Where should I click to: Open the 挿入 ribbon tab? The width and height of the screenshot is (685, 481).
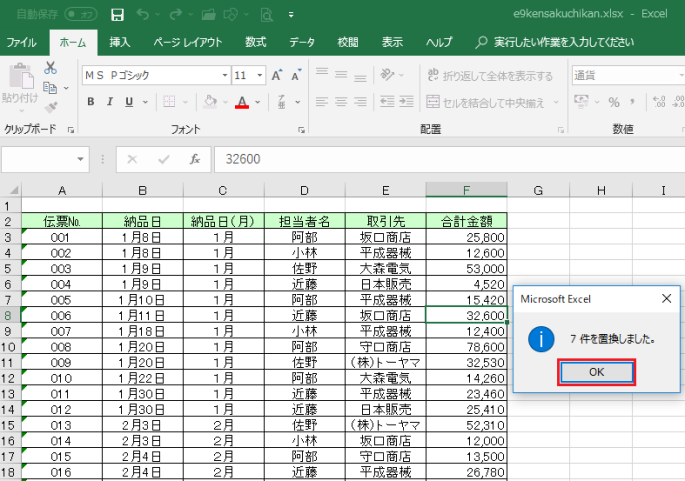click(120, 42)
